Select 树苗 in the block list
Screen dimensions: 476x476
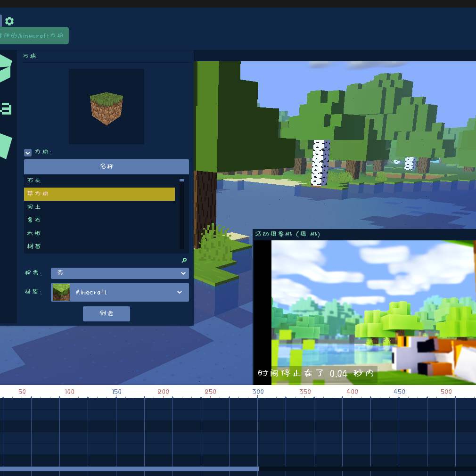[x=99, y=246]
